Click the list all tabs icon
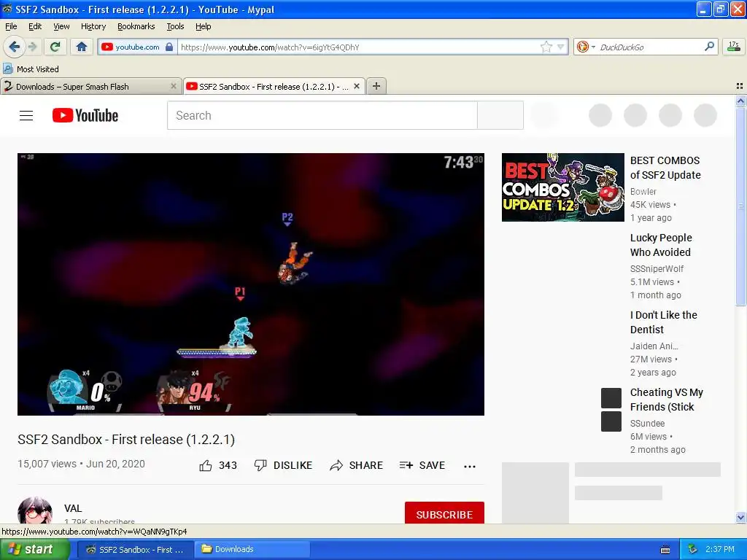The width and height of the screenshot is (747, 560). [740, 86]
